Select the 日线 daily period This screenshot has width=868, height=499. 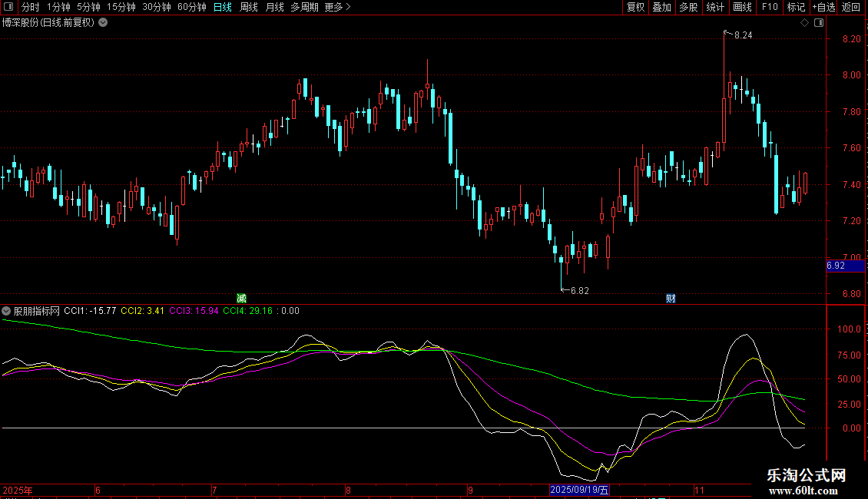pyautogui.click(x=223, y=7)
